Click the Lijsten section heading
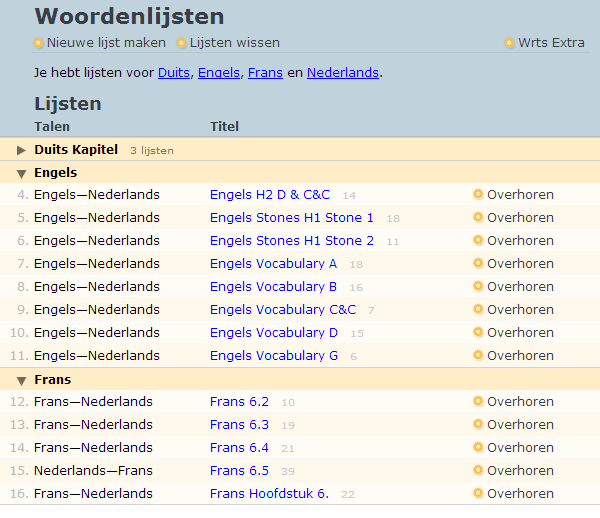600x518 pixels. point(68,104)
